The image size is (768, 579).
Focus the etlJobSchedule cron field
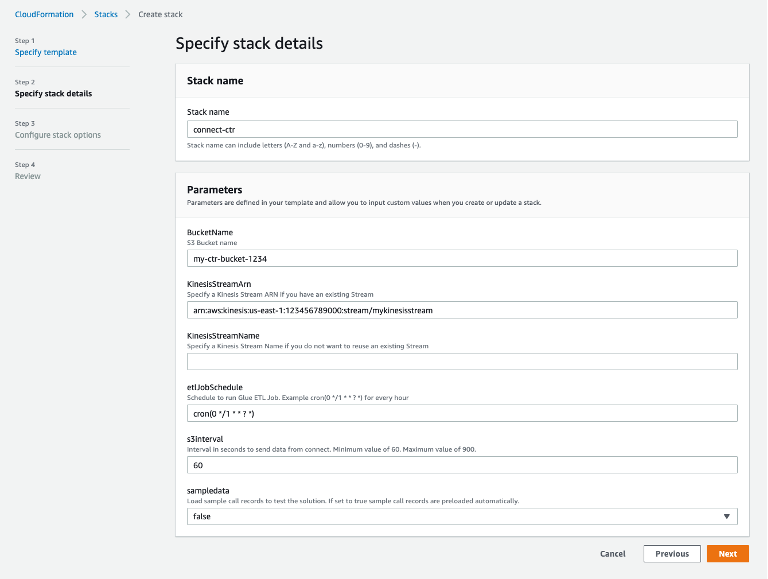point(462,413)
